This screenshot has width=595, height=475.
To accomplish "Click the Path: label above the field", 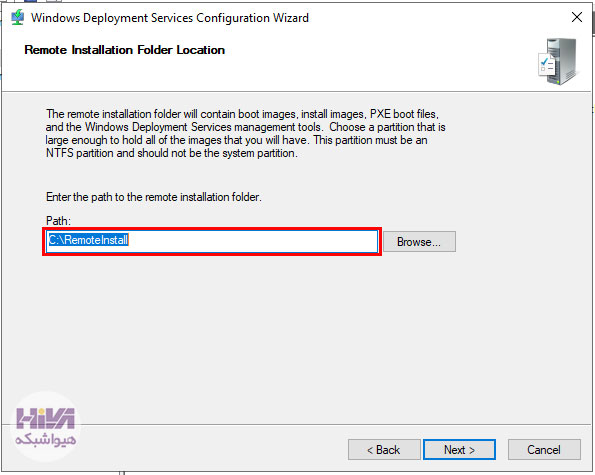I will (x=58, y=221).
